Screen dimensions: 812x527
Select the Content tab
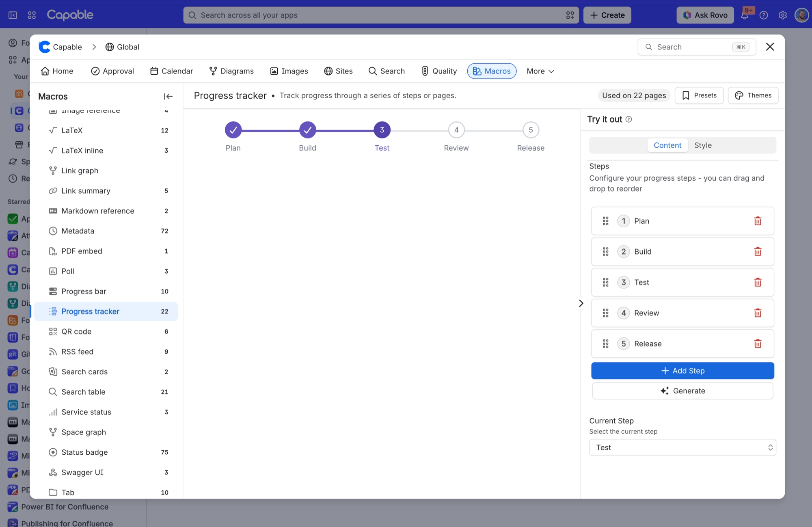pos(667,145)
